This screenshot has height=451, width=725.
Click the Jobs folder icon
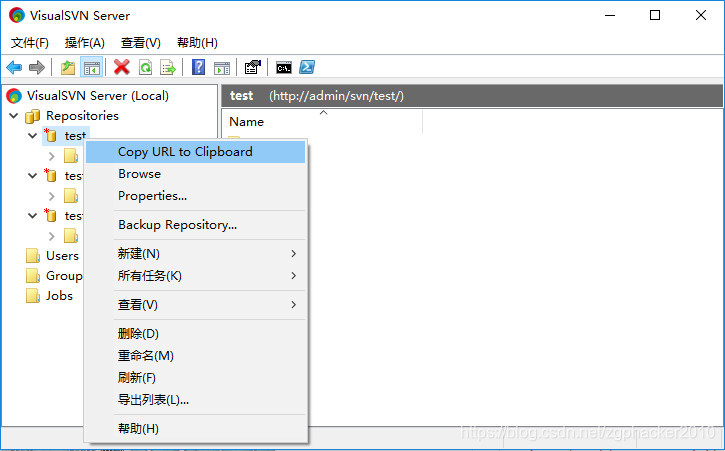click(33, 296)
